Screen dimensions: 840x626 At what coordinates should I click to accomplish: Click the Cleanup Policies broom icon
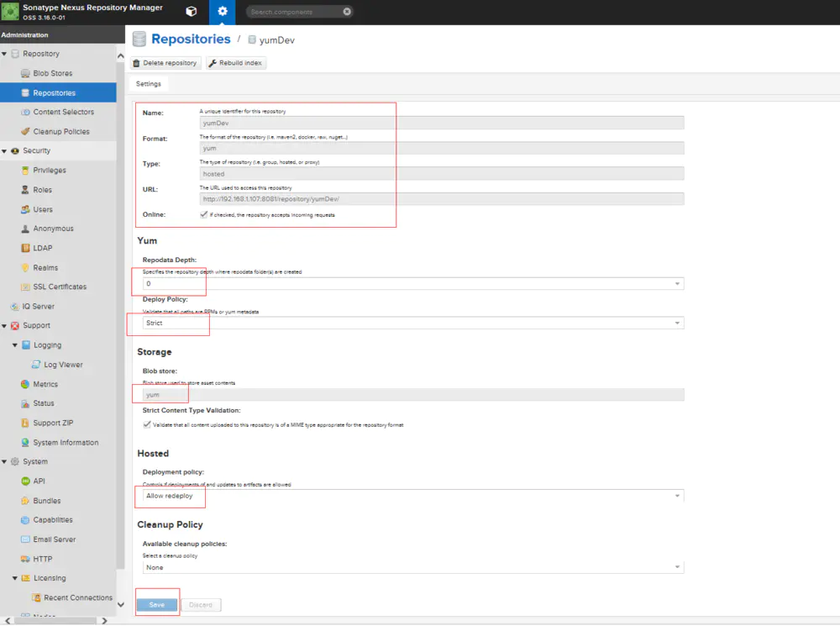tap(25, 131)
